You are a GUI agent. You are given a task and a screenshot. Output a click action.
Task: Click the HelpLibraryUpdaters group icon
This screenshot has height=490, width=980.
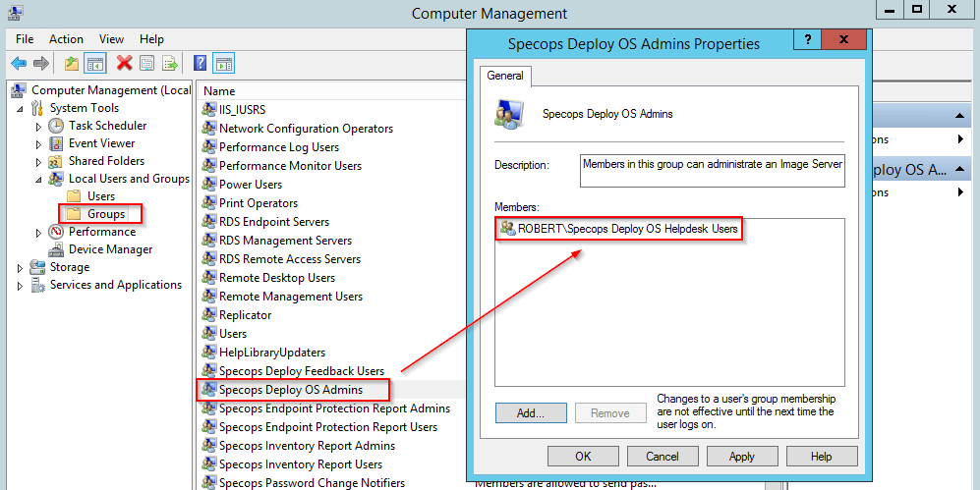[208, 353]
